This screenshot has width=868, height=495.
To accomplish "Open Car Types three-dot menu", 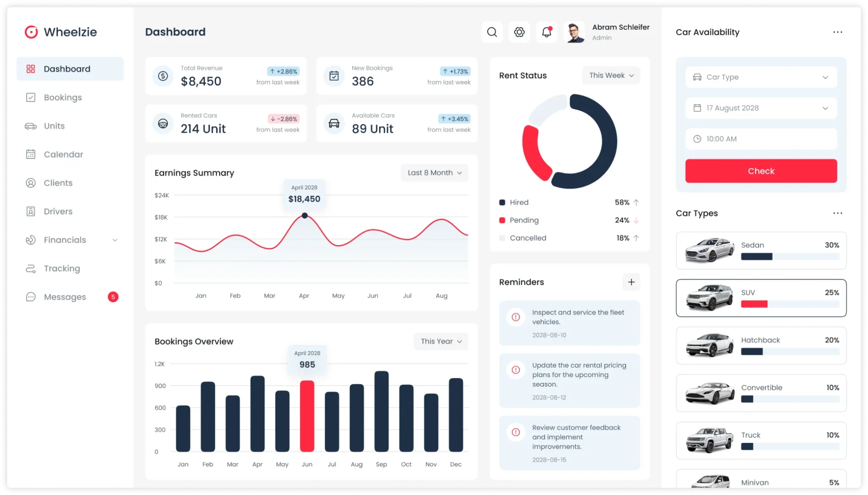I will [837, 213].
